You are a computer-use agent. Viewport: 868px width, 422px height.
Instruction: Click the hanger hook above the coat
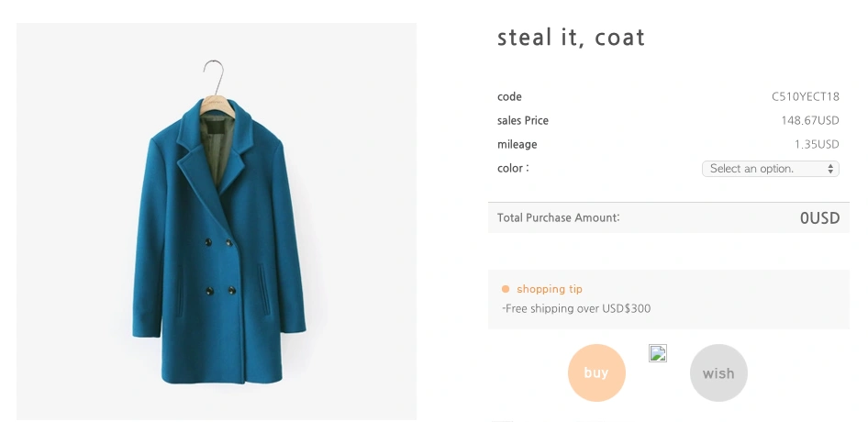[216, 72]
